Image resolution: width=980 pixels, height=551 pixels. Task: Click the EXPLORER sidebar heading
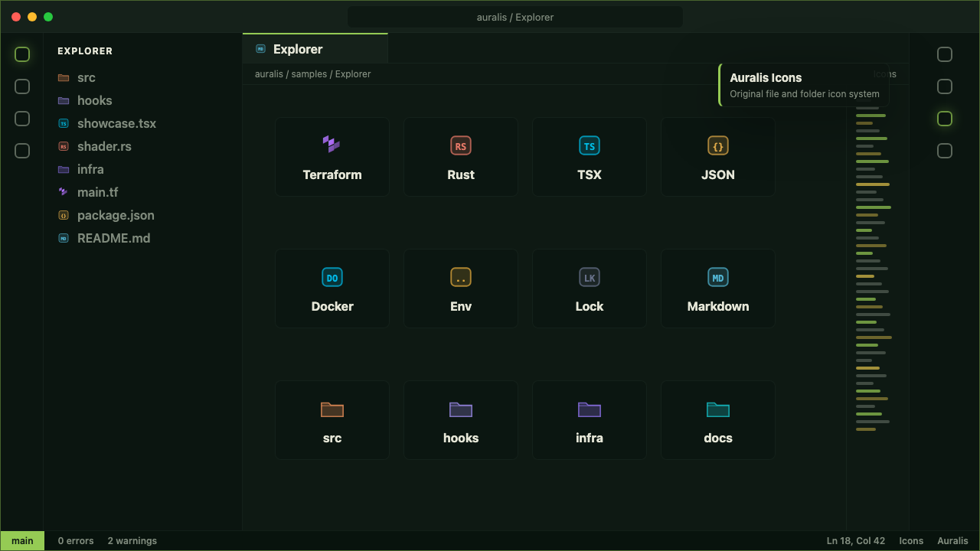point(85,51)
